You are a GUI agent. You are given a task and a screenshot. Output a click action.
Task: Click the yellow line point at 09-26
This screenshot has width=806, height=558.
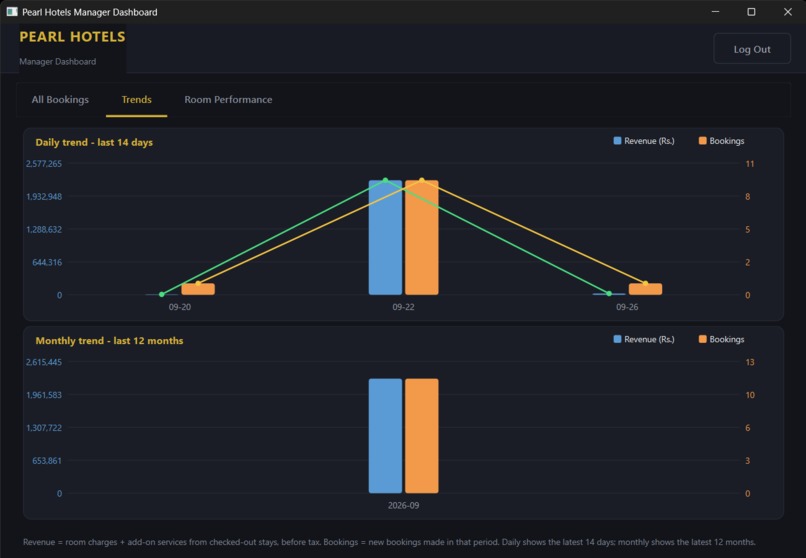[x=646, y=284]
